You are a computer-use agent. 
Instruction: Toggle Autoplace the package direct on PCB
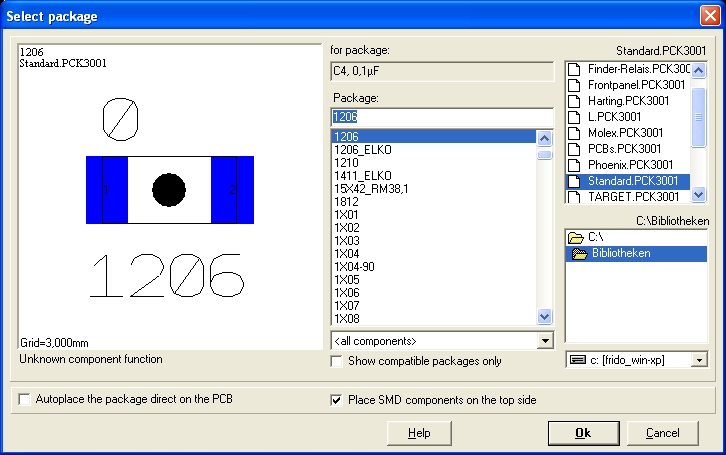(x=23, y=400)
